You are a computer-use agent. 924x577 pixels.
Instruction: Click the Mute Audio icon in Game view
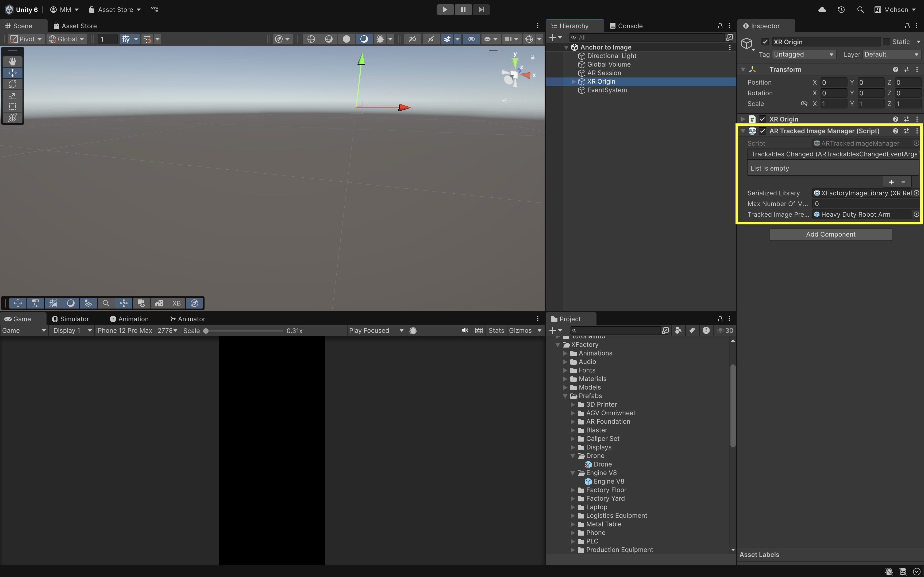464,330
